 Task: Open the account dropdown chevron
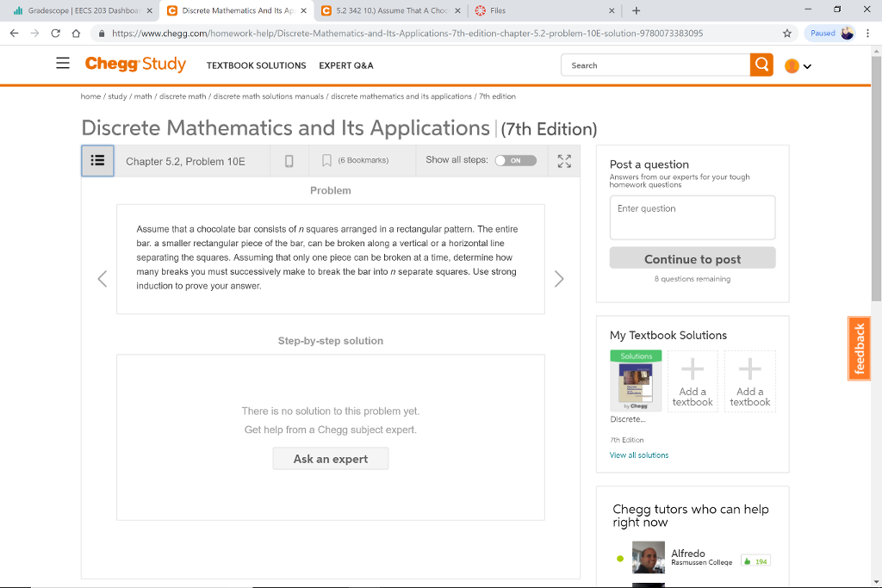coord(806,65)
